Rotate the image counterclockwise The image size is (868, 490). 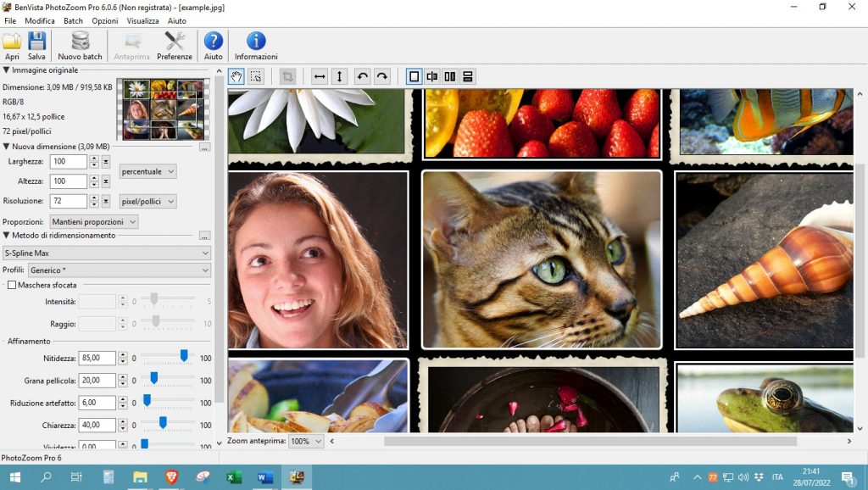[x=362, y=76]
